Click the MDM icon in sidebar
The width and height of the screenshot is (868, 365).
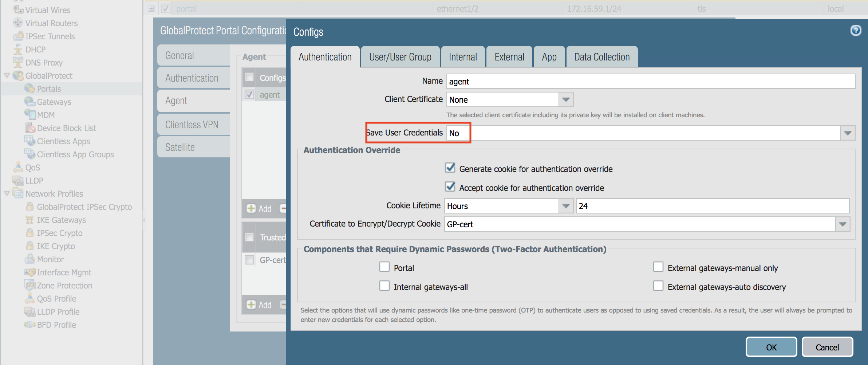coord(29,115)
